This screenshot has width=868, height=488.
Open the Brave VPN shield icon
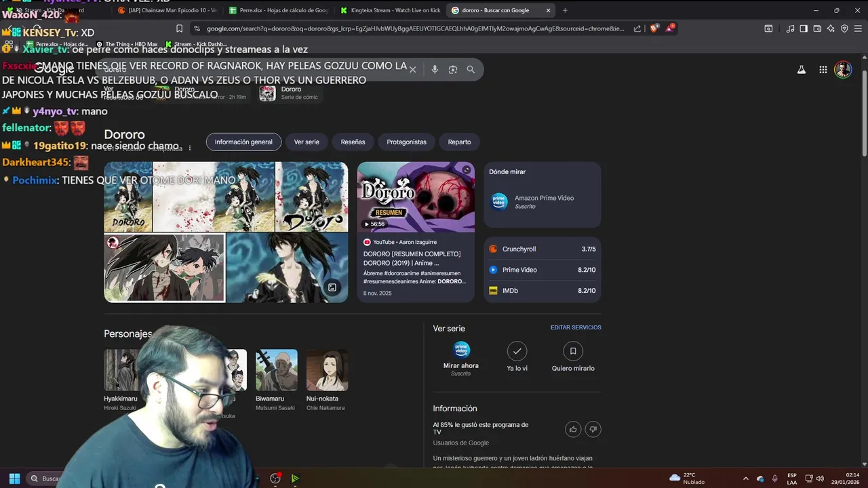[x=844, y=28]
